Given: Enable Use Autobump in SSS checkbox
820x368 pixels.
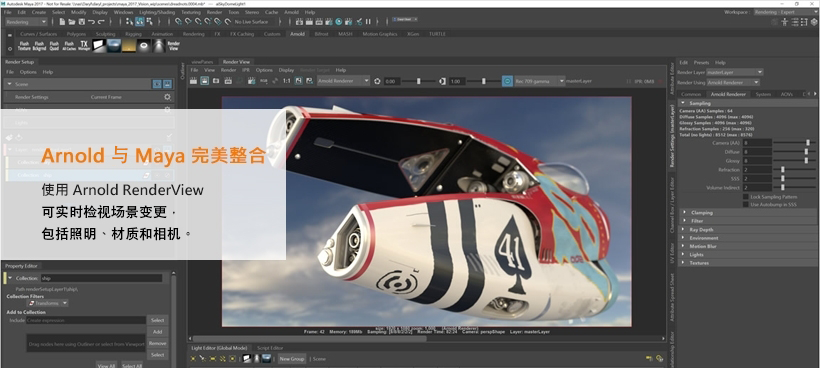Looking at the screenshot, I should pos(746,204).
